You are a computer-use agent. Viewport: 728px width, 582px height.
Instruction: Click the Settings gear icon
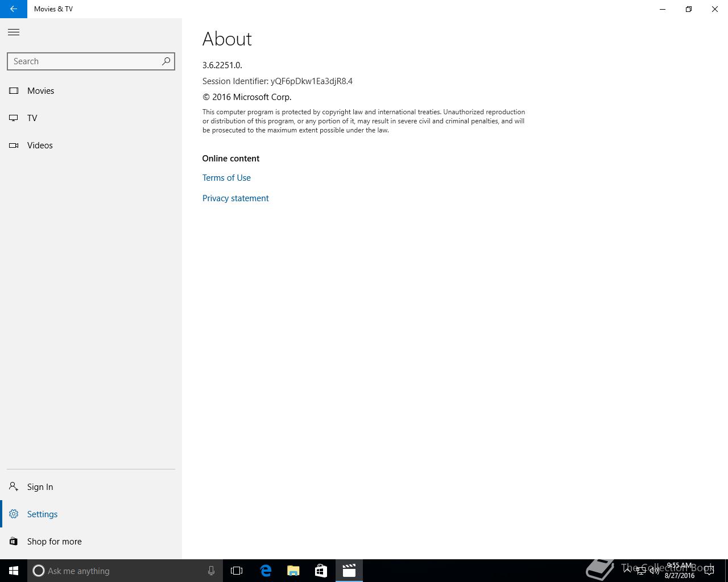point(14,514)
